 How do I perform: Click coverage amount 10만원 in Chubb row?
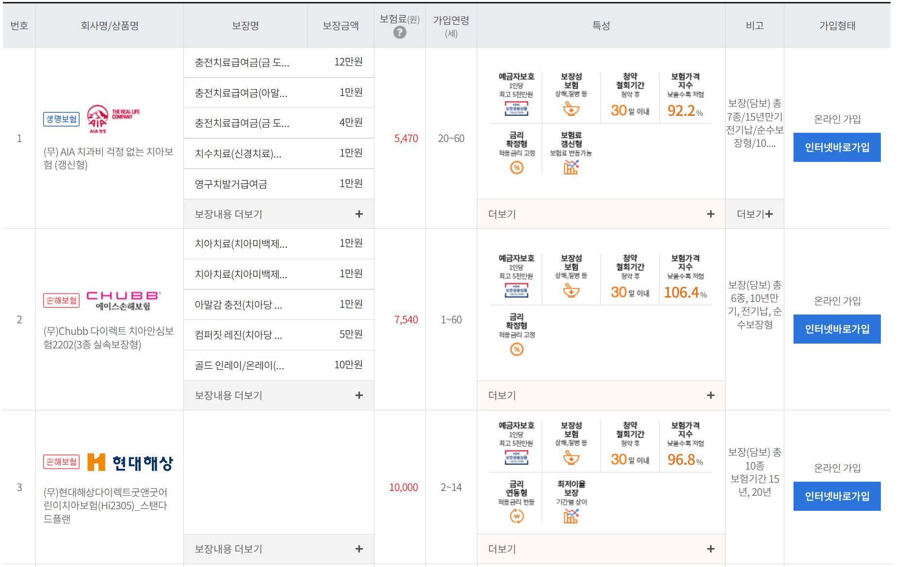pos(348,365)
